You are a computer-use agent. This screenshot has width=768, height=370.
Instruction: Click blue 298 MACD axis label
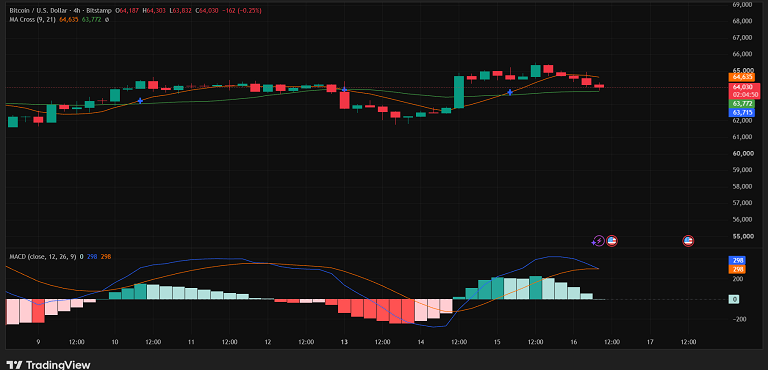pyautogui.click(x=737, y=261)
